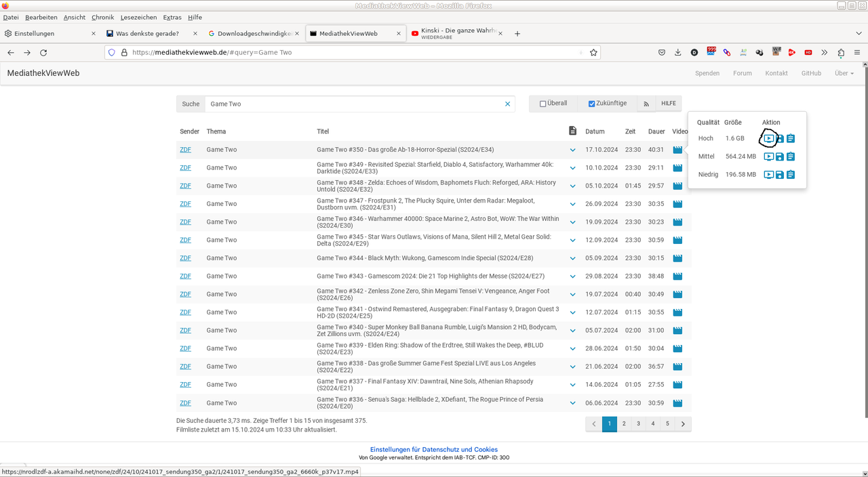Copy the Mittel quality link to clipboard
Image resolution: width=868 pixels, height=477 pixels.
pyautogui.click(x=791, y=157)
